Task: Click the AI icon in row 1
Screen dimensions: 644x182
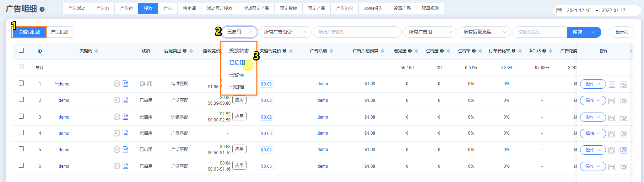Action: (x=117, y=84)
